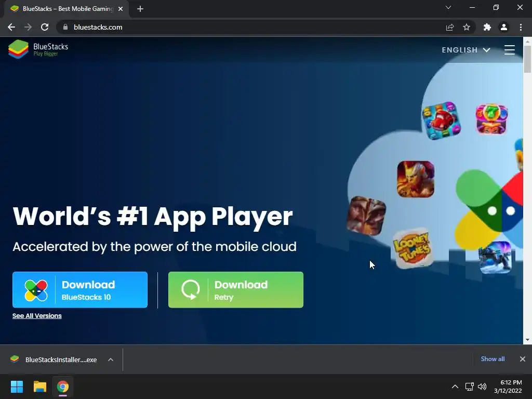Screen dimensions: 532x399
Task: Open File Explorer from taskbar
Action: (x=39, y=387)
